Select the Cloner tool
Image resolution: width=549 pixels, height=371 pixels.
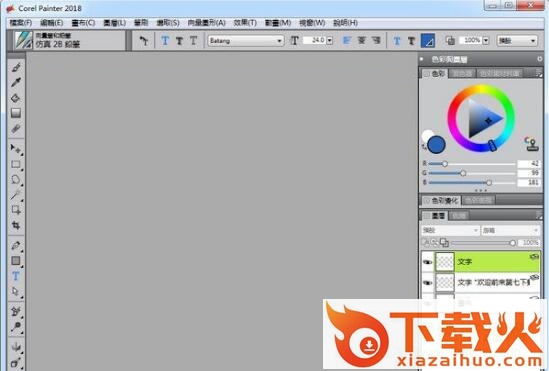click(x=16, y=311)
